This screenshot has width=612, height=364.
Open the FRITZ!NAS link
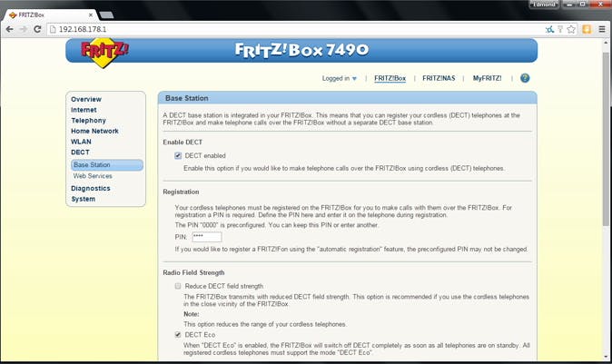(439, 78)
